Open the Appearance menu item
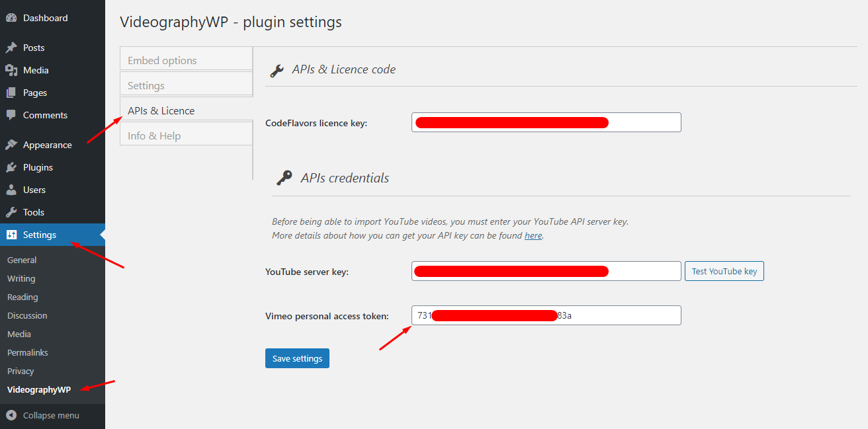This screenshot has width=868, height=429. coord(52,145)
